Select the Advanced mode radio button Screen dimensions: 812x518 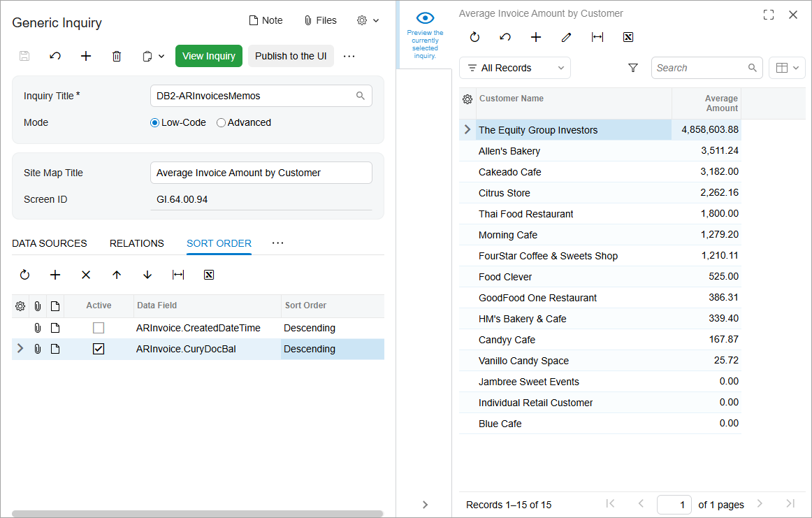222,123
